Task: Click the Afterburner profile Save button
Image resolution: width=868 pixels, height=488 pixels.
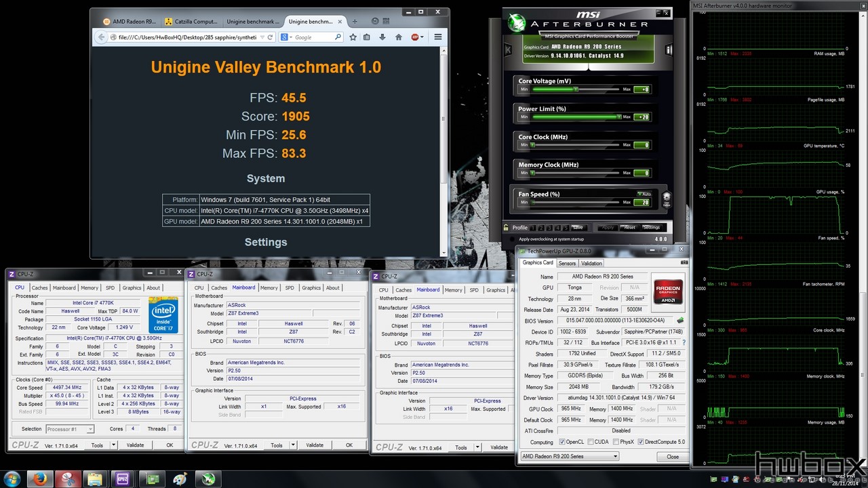Action: coord(577,228)
